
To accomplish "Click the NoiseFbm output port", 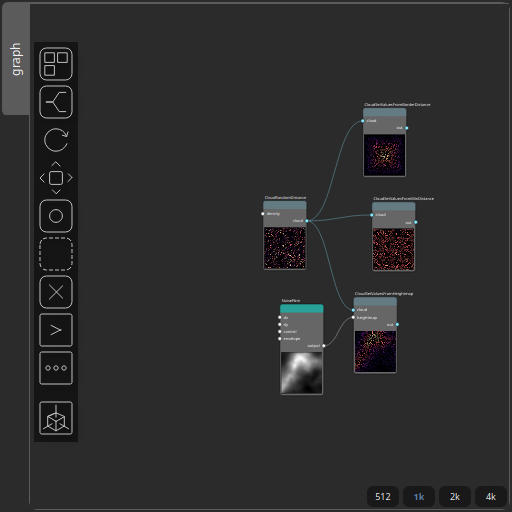I will [324, 346].
